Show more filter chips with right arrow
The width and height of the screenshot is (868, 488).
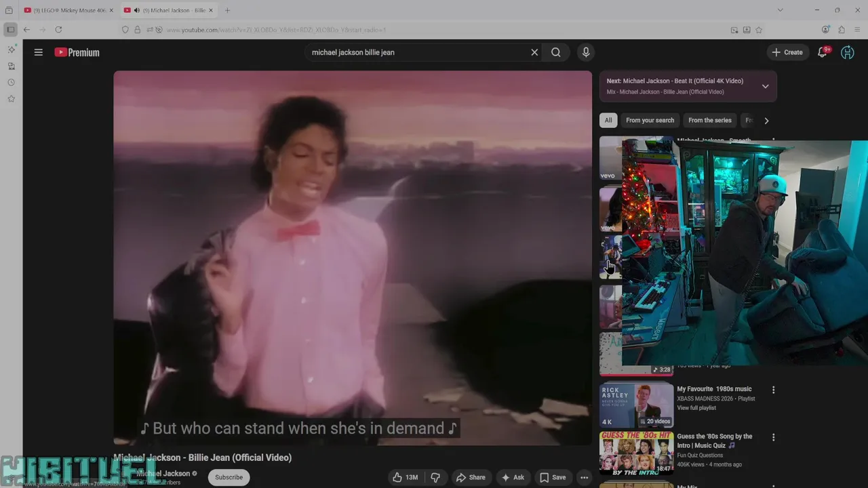pyautogui.click(x=766, y=121)
